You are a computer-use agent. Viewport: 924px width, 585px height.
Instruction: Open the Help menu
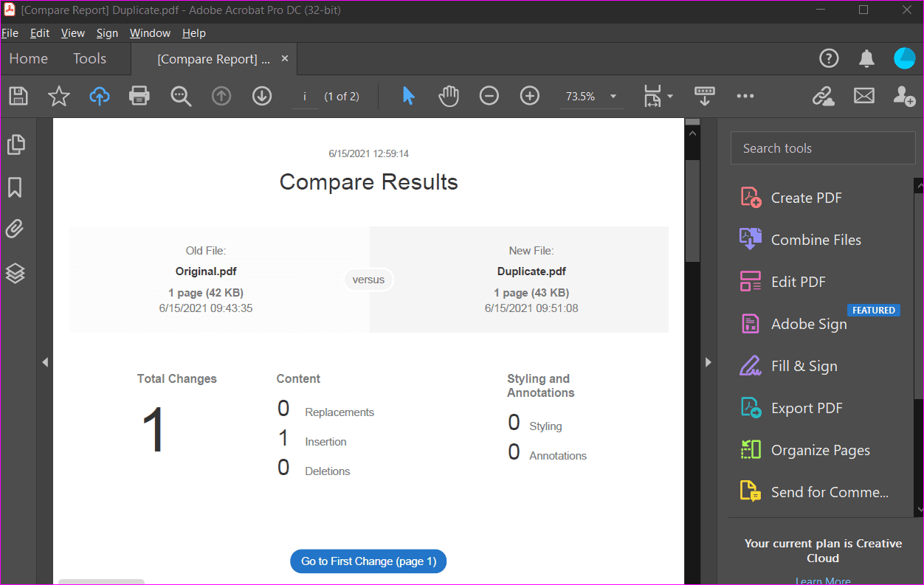(194, 33)
